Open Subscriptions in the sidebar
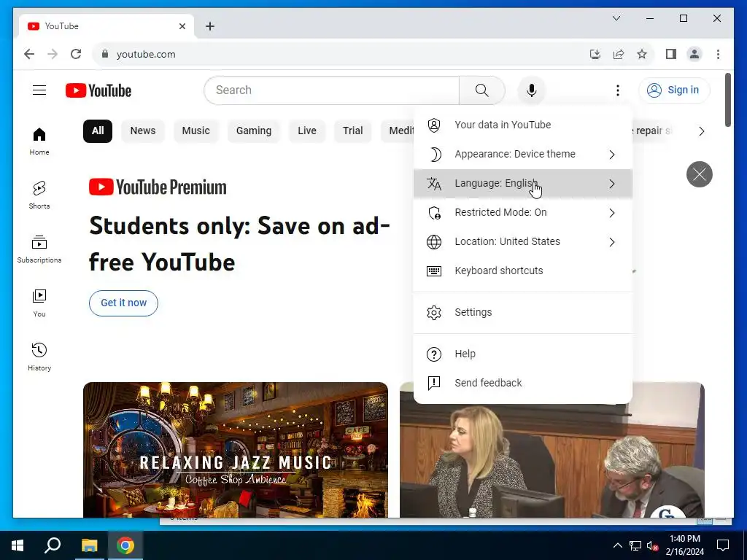The width and height of the screenshot is (747, 560). (x=39, y=249)
